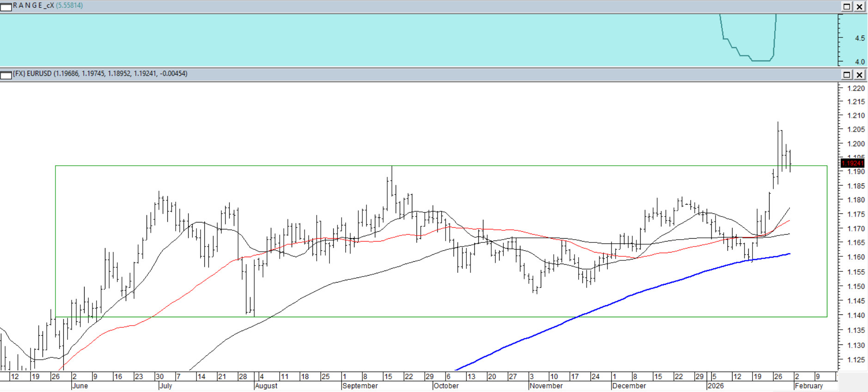Click the 4.5 value on RANGE_cX scale
868x392 pixels.
point(859,38)
